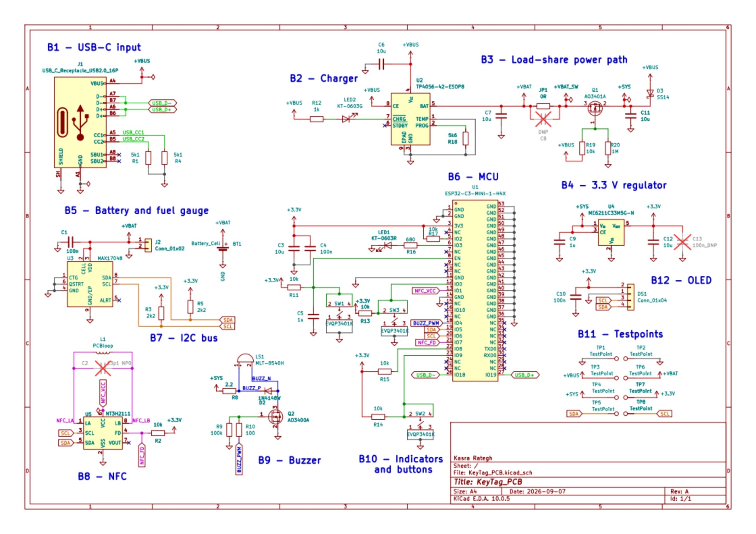Image resolution: width=756 pixels, height=534 pixels.
Task: Click the 'BUZZ_N' net label
Action: click(261, 378)
